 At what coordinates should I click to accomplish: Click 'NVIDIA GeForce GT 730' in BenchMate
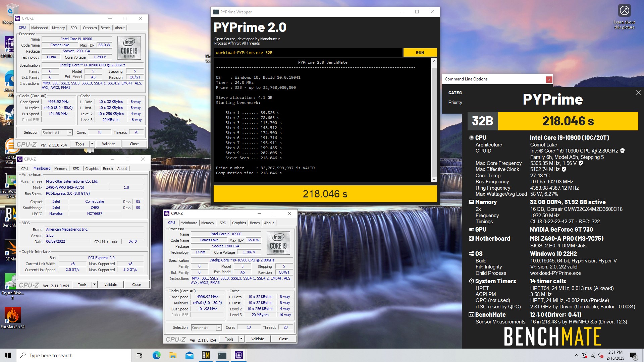click(561, 229)
